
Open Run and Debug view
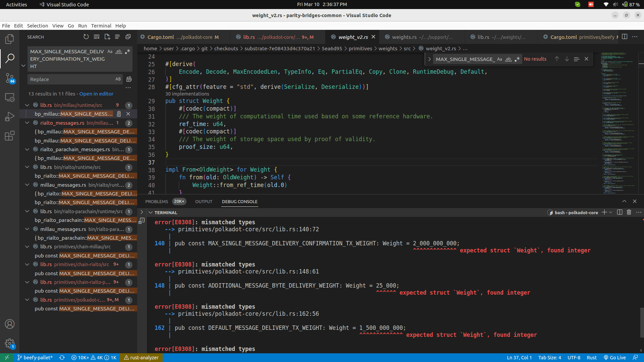point(9,117)
